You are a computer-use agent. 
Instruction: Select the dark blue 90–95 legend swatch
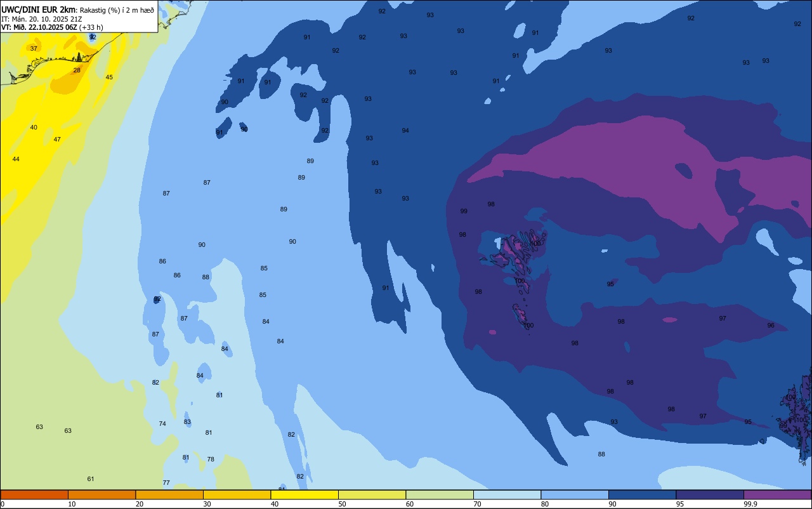click(642, 494)
